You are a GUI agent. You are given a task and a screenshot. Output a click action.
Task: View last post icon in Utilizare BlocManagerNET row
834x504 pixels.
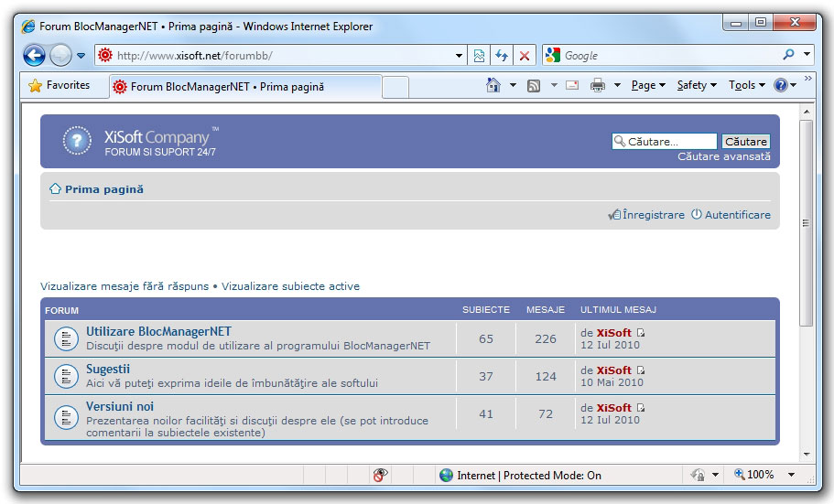point(641,333)
